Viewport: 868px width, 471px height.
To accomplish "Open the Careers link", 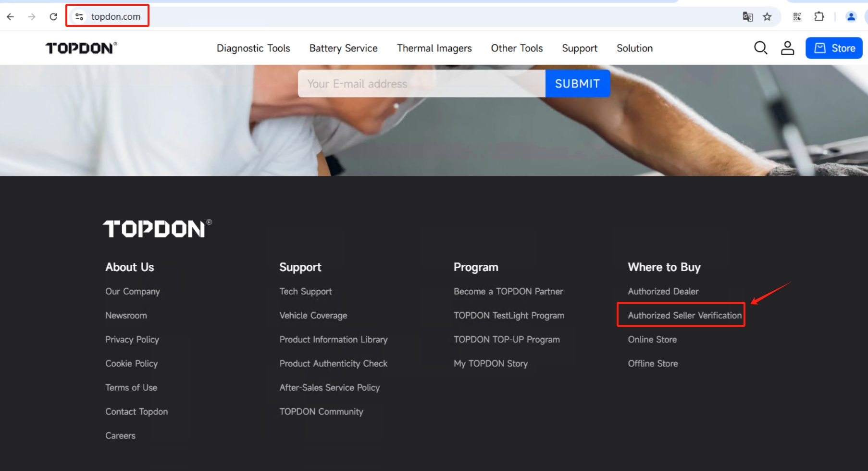I will pos(120,435).
